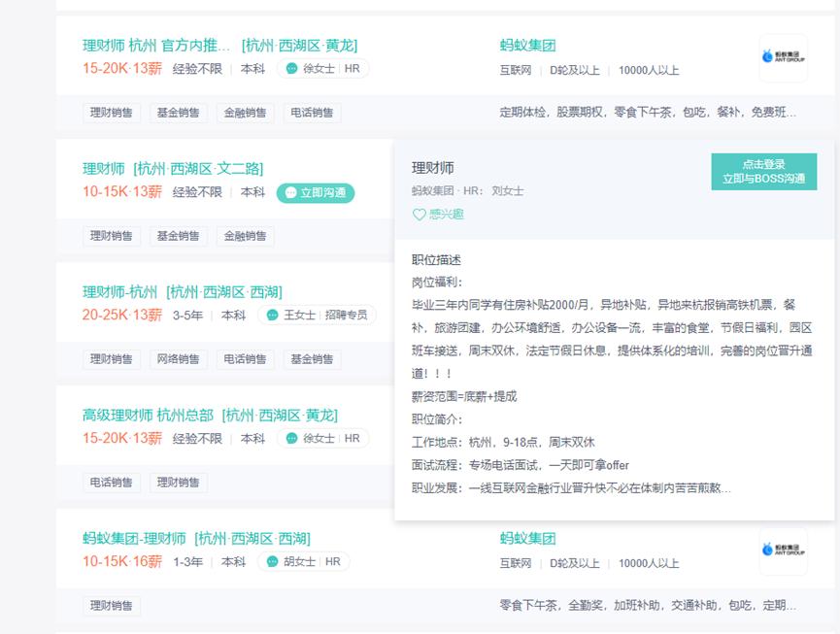Click the 金融销售 tag under 理财师 文二路
This screenshot has width=840, height=634.
pos(243,236)
